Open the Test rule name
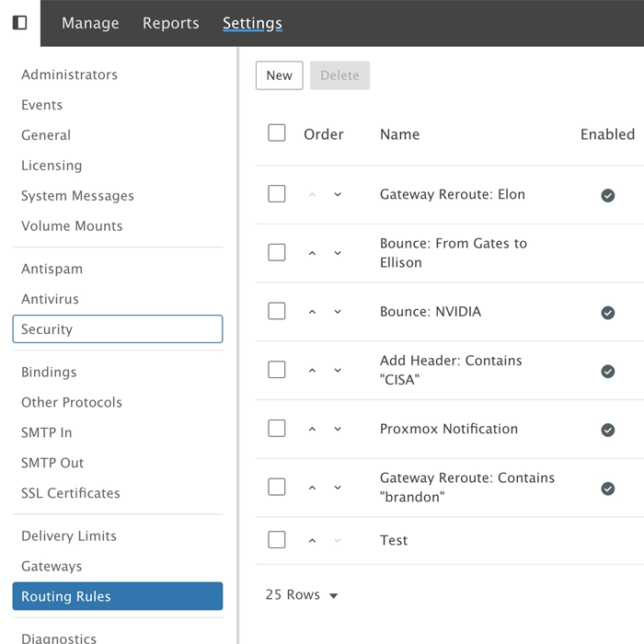This screenshot has height=644, width=644. [394, 541]
